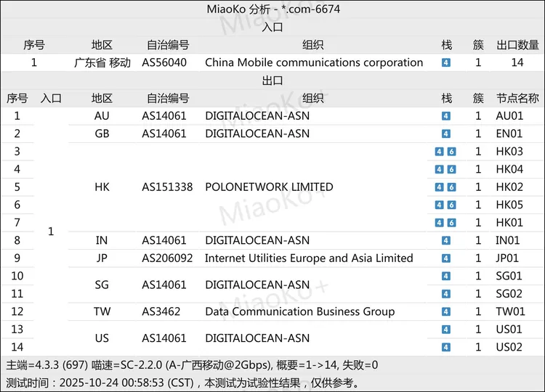Viewport: 545px width, 392px height.
Task: Click the IPv4 badge in the TW01 row
Action: click(446, 311)
